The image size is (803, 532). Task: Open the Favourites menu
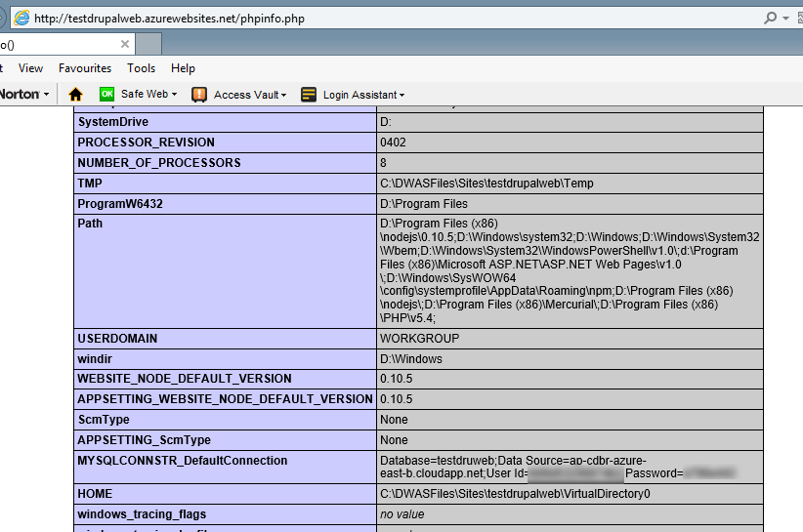(84, 68)
